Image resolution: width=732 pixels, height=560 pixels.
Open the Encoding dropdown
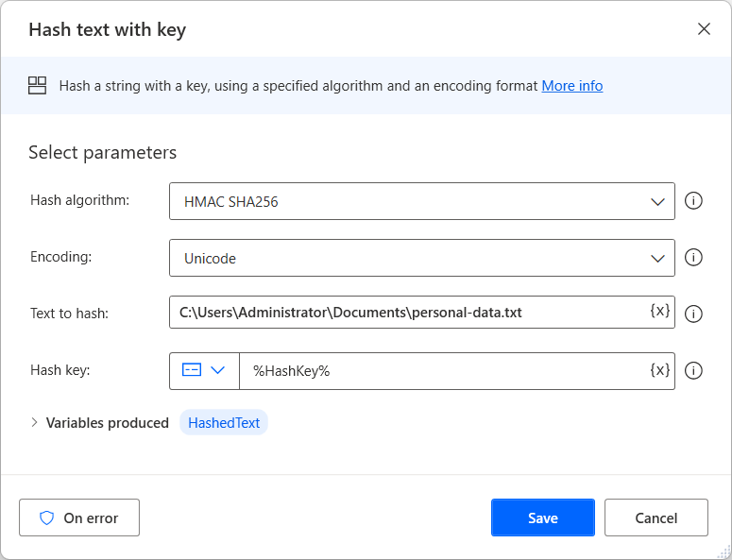[x=421, y=258]
